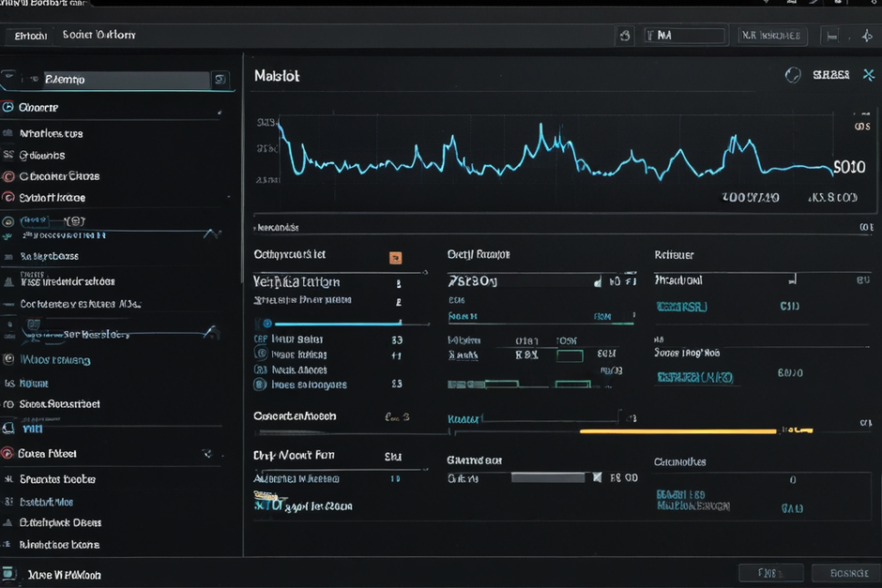Toggle the checkbox next to E8 OD

pos(597,477)
